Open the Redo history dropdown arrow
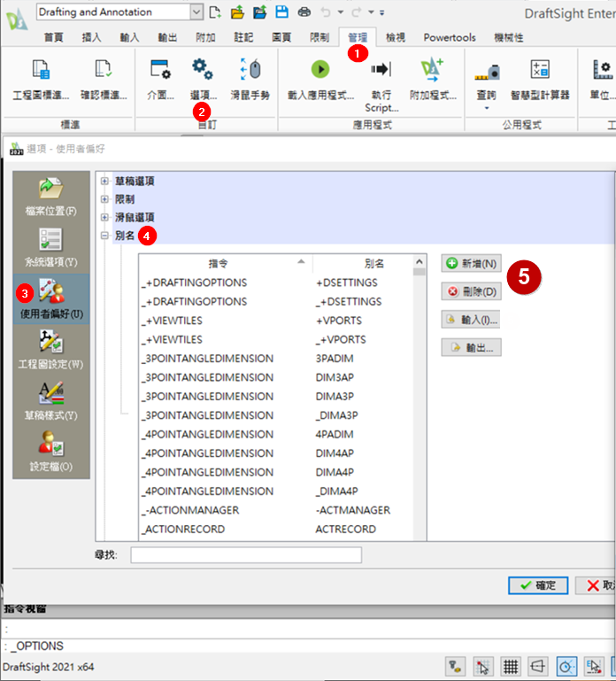 pos(371,12)
